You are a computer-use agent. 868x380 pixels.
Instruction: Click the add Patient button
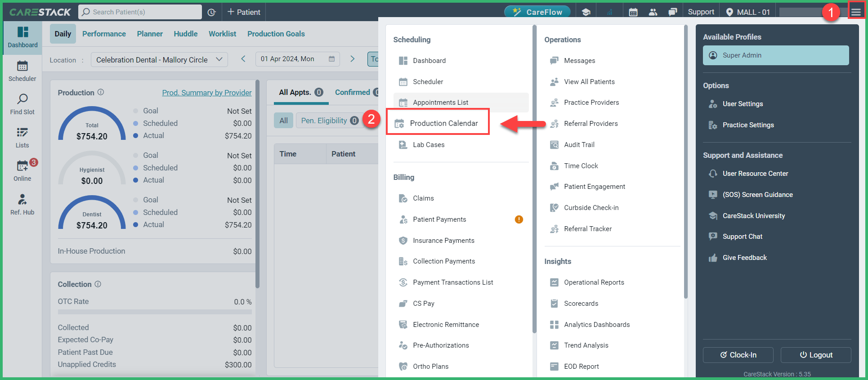pos(244,12)
